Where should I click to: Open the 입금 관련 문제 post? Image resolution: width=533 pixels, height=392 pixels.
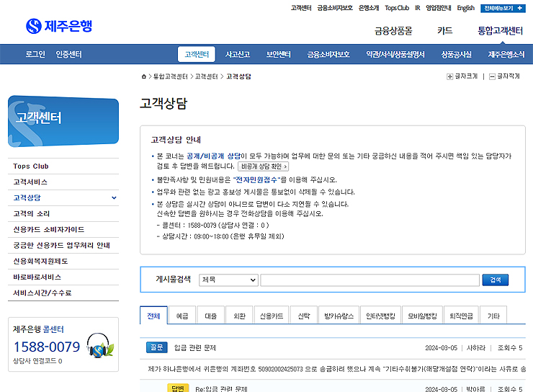(195, 348)
